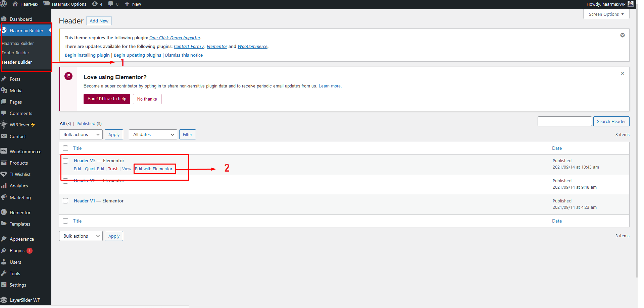Click Learn more link in Elementor notice
Viewport: 644px width, 308px height.
[330, 86]
